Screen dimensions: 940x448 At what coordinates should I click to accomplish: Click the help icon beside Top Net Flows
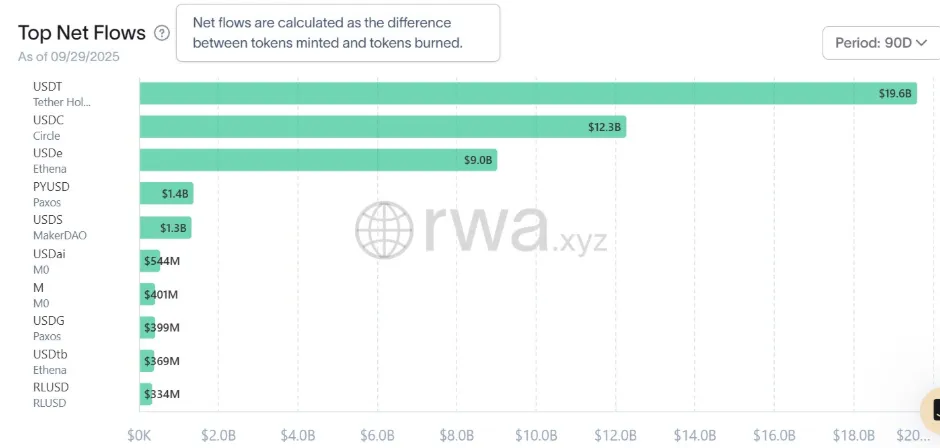click(x=162, y=33)
